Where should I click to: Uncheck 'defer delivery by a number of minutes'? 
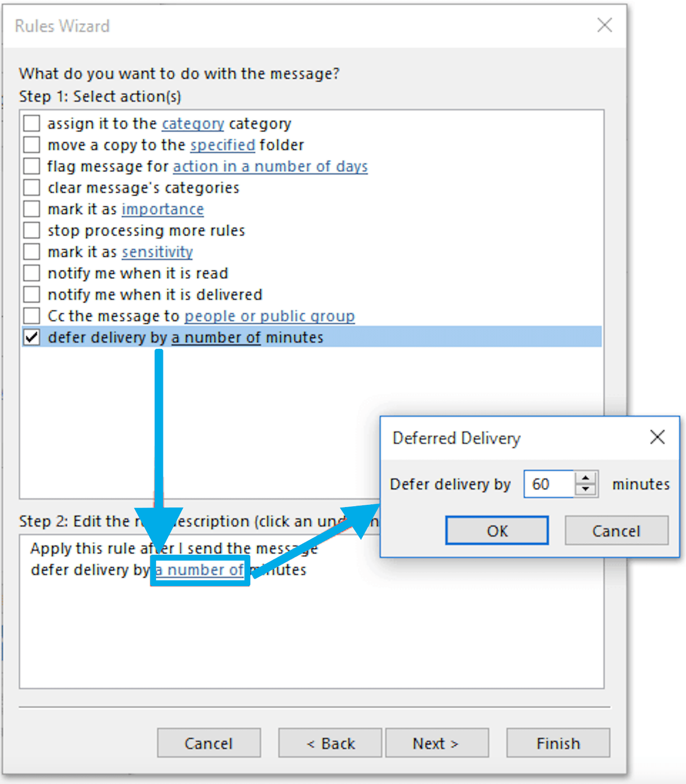coord(31,337)
